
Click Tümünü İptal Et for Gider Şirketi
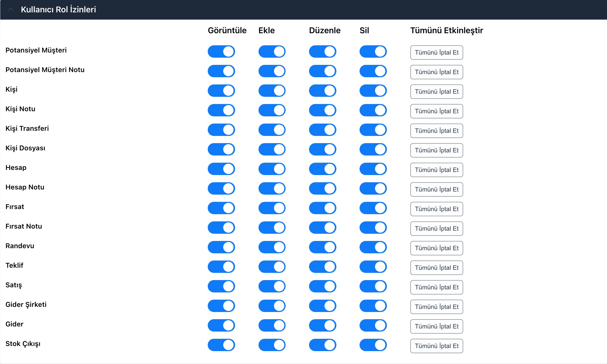tap(437, 307)
